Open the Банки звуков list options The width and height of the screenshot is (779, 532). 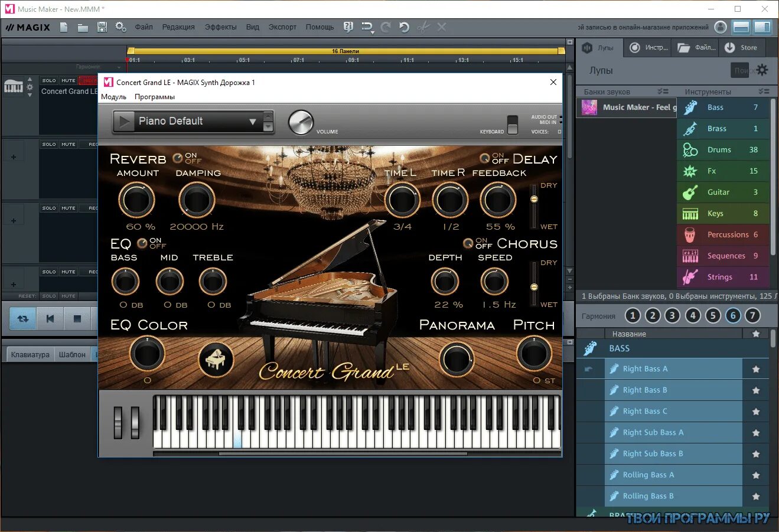click(663, 92)
